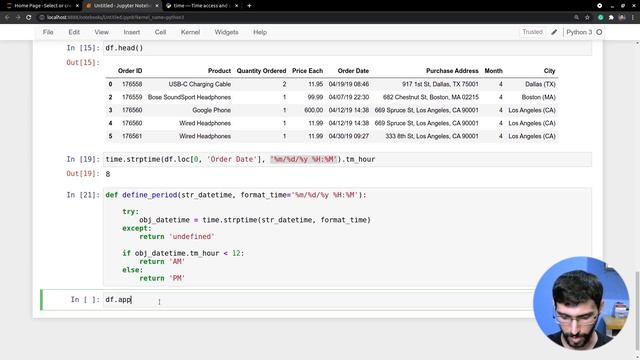Click the Month column header
Image resolution: width=640 pixels, height=360 pixels.
point(493,71)
